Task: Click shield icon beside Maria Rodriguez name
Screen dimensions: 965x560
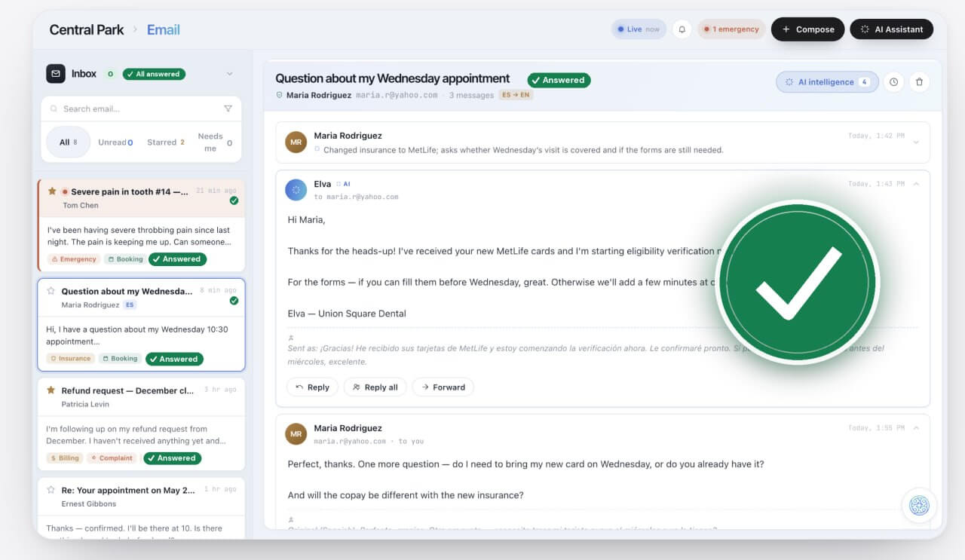Action: [279, 96]
